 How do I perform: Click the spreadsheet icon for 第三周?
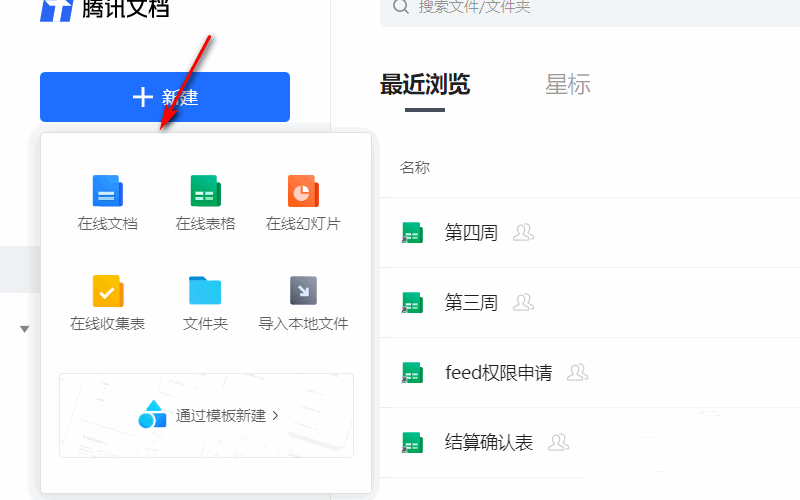[x=412, y=303]
